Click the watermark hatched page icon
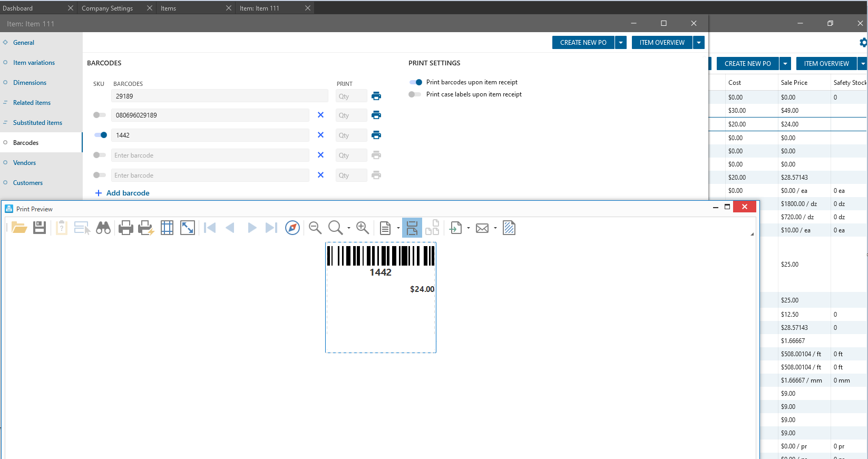 509,228
